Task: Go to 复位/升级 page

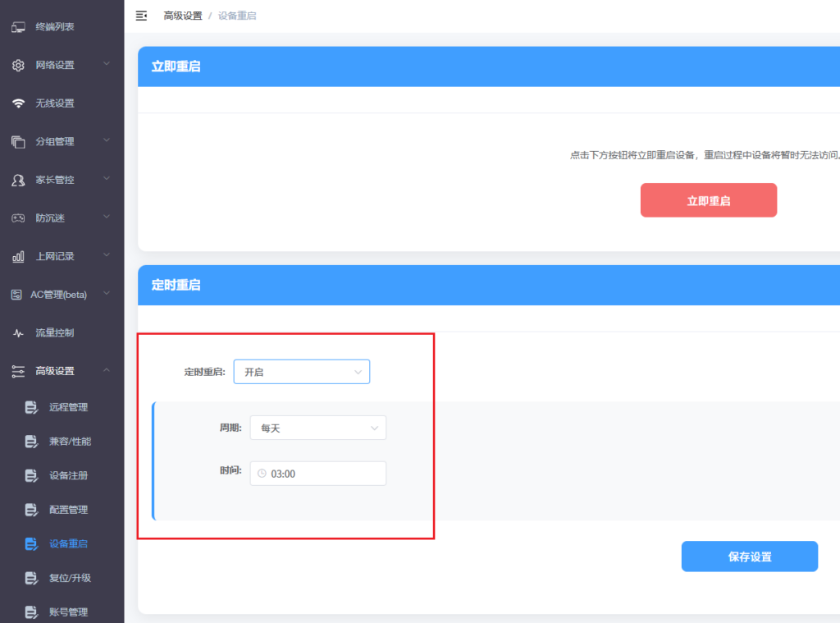Action: click(70, 578)
